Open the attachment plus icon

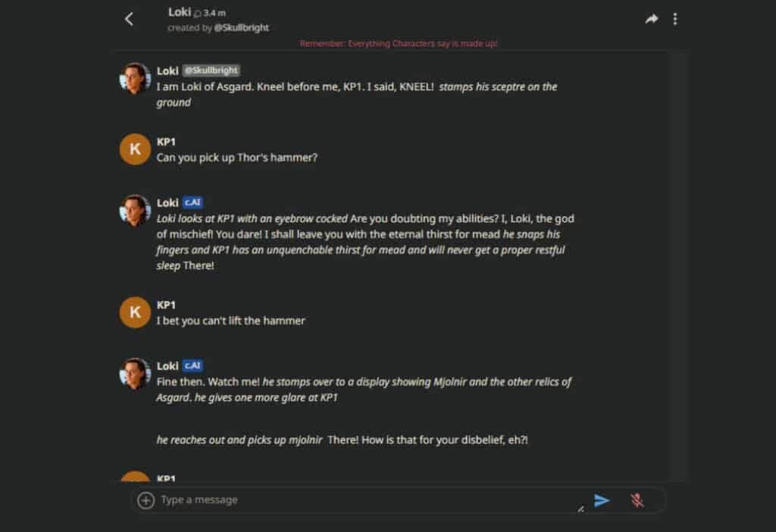tap(145, 500)
